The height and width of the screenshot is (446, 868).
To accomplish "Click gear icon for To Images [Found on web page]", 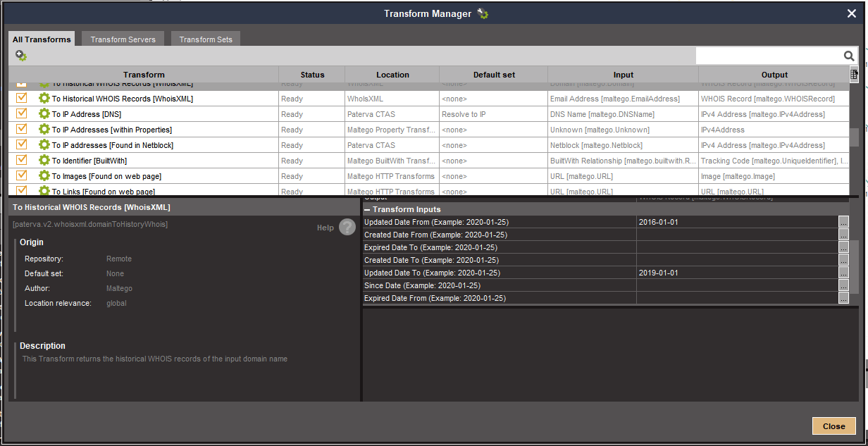I will coord(44,176).
